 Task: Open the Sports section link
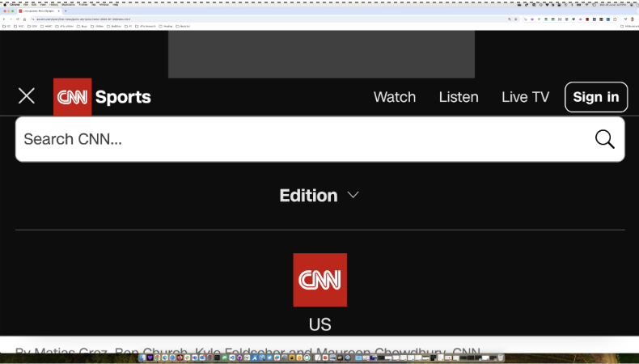(x=123, y=97)
